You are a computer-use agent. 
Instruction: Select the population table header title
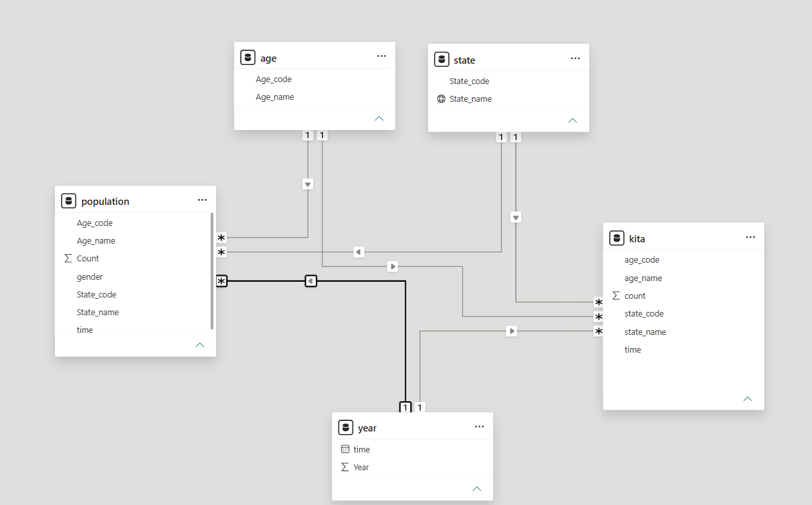105,202
